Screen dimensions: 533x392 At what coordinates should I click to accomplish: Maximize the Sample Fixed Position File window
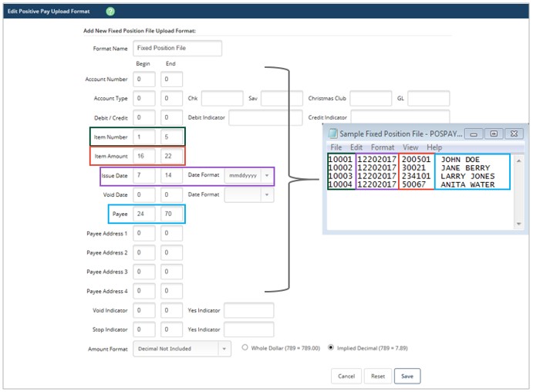(494, 134)
